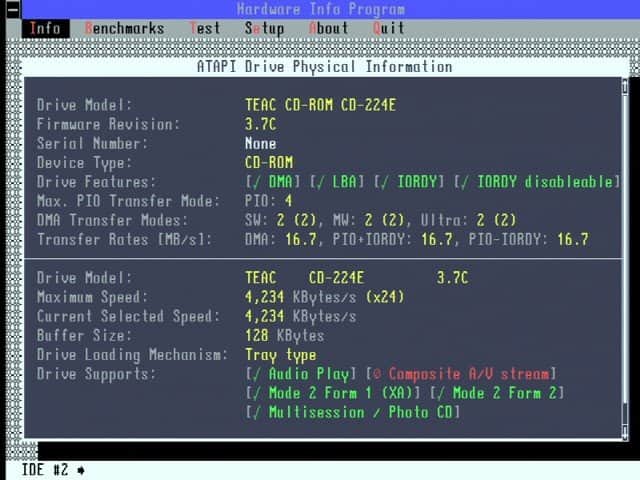Click the Drive Loading Mechanism label
Image resolution: width=640 pixels, height=480 pixels.
point(132,355)
